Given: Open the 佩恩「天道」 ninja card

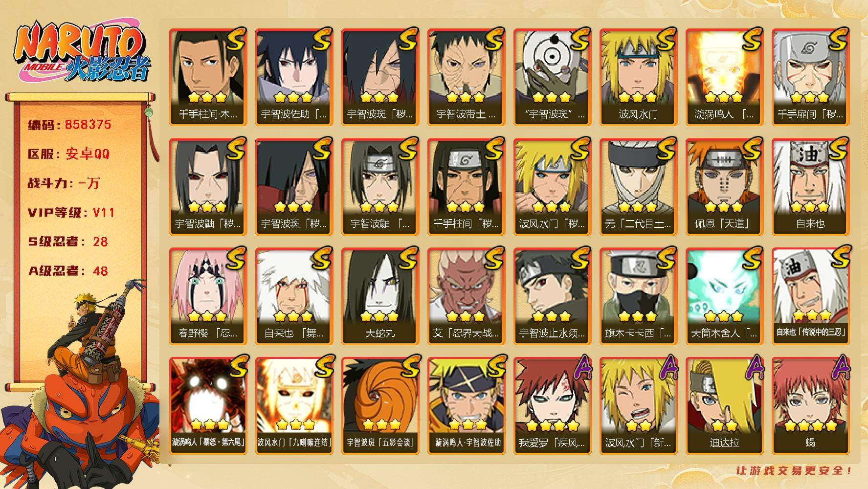Looking at the screenshot, I should tap(724, 187).
